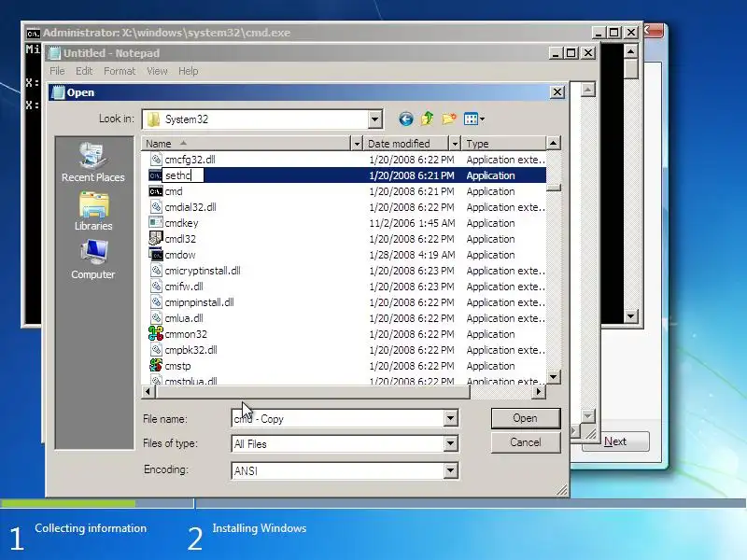Select the cmdow application icon
Screen dimensions: 747x560
[156, 254]
